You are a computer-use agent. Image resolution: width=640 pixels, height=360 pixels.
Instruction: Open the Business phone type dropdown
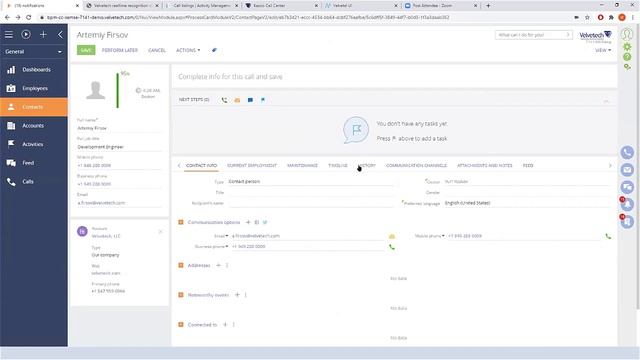pyautogui.click(x=211, y=247)
